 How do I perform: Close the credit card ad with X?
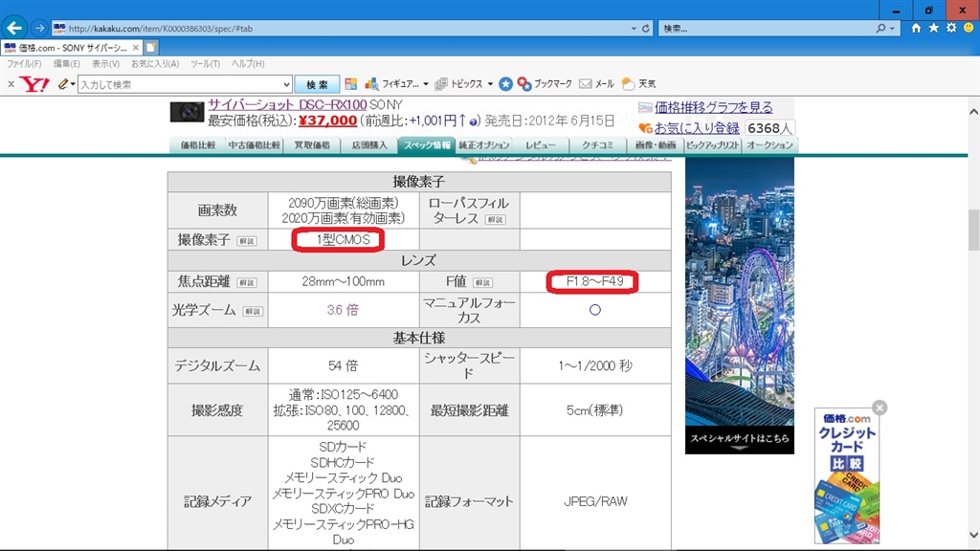point(880,408)
